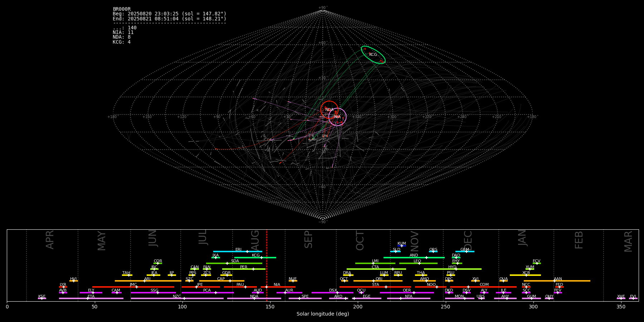Click the green KCG radiant ellipse outline
The width and height of the screenshot is (644, 322).
click(373, 55)
